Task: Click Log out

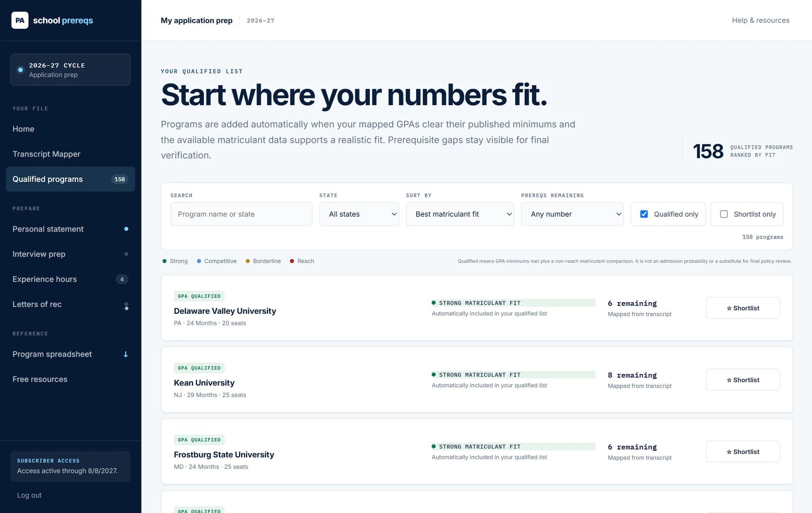Action: click(29, 495)
